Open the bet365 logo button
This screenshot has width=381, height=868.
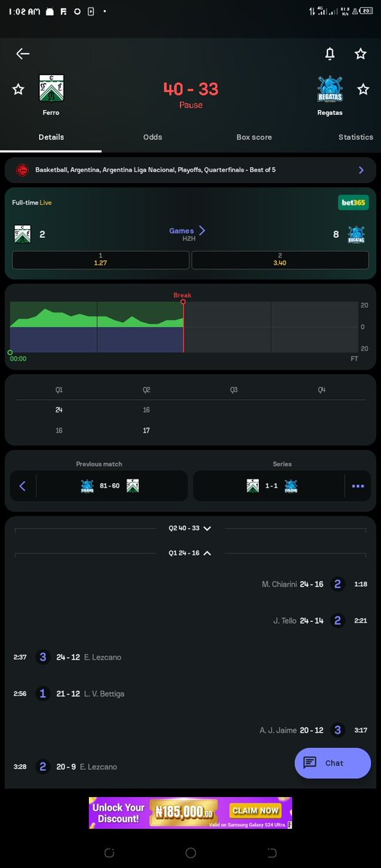[x=354, y=203]
